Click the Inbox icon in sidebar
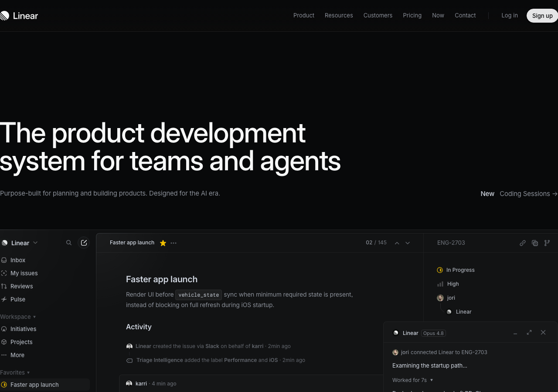Screen dimensions: 558x392 (x=4, y=260)
